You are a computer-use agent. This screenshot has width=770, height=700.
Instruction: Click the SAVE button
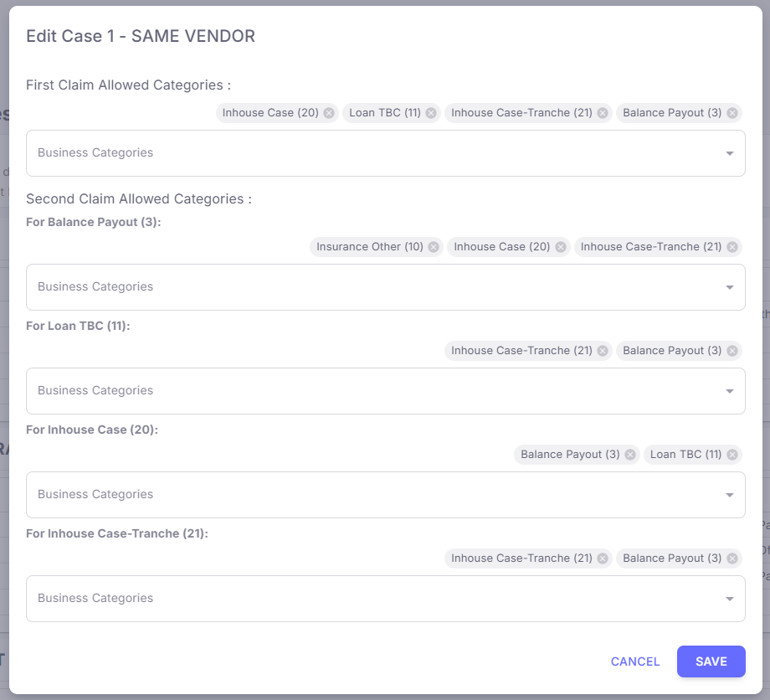coord(711,661)
